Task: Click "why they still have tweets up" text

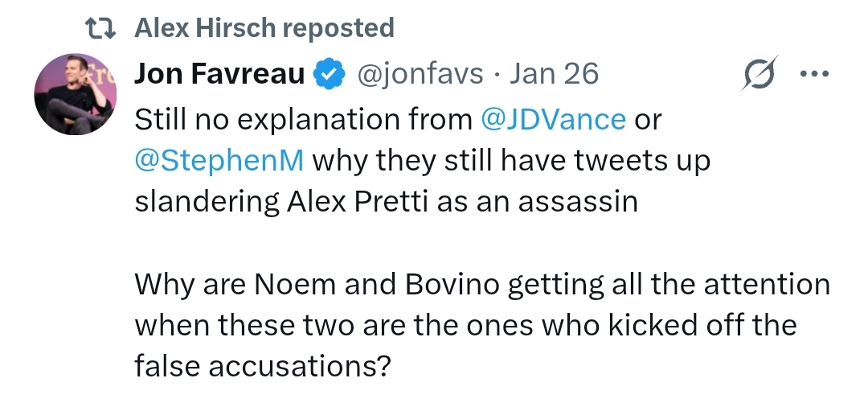Action: pos(511,161)
